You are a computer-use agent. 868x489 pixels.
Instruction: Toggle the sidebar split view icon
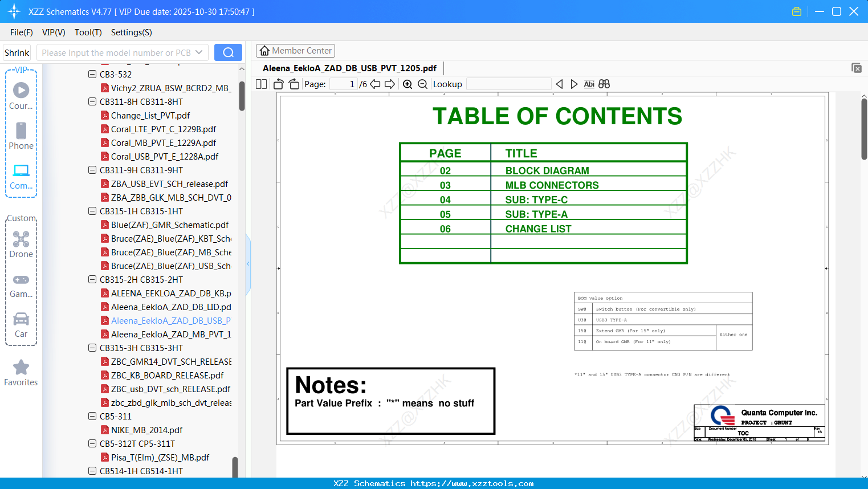[261, 84]
